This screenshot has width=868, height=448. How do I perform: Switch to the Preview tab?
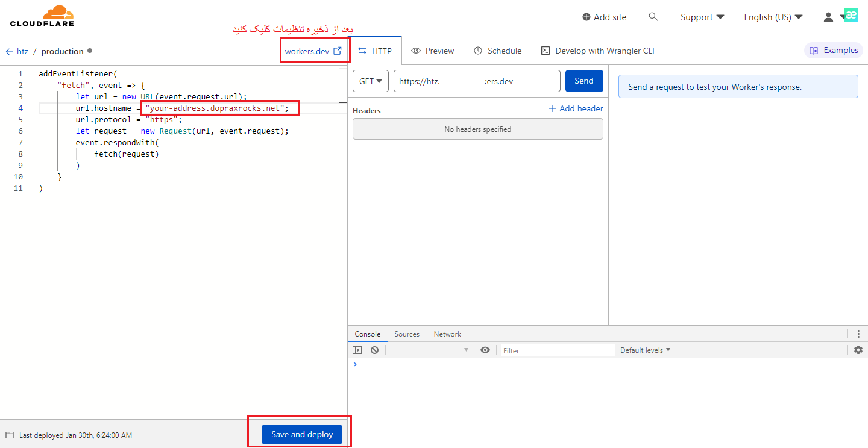[433, 51]
